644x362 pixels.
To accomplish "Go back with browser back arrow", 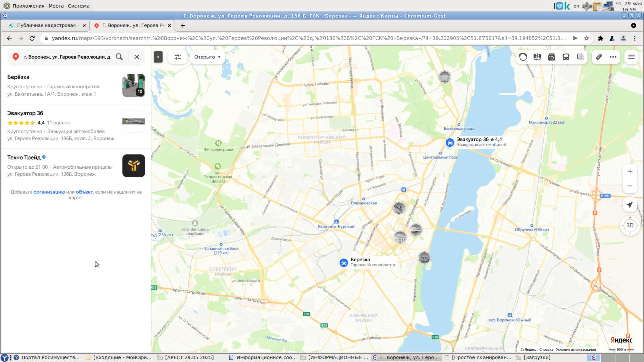I will click(x=9, y=38).
